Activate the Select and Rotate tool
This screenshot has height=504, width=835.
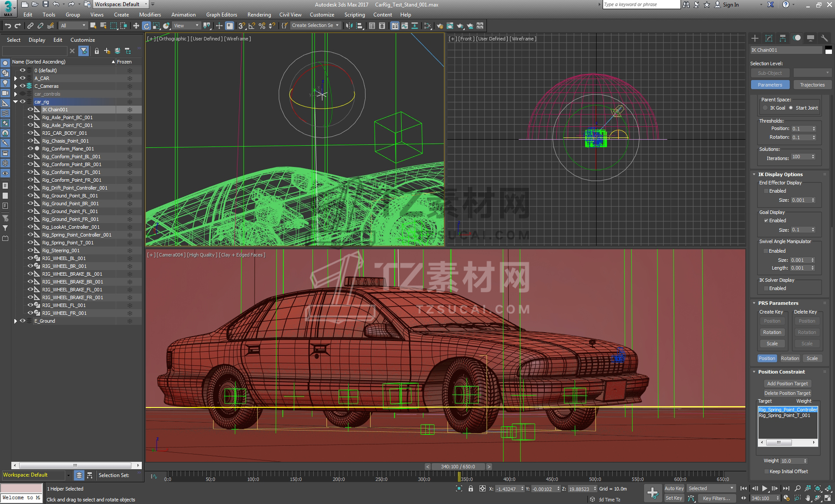[x=146, y=26]
